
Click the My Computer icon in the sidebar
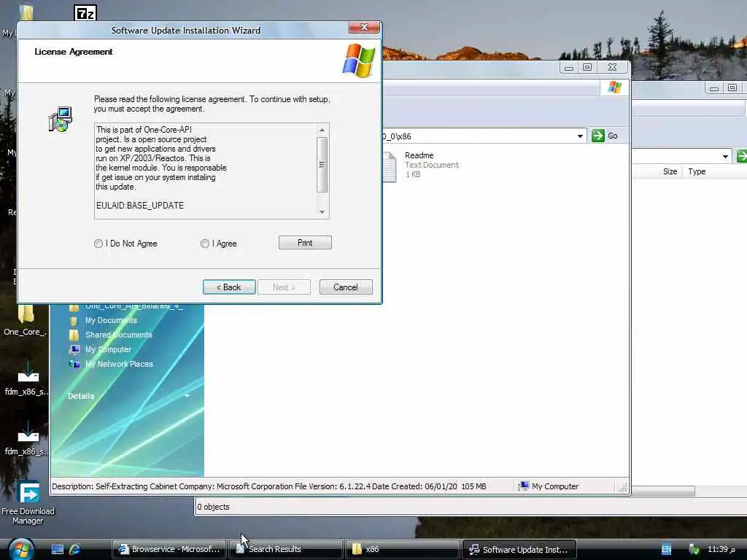[x=75, y=349]
